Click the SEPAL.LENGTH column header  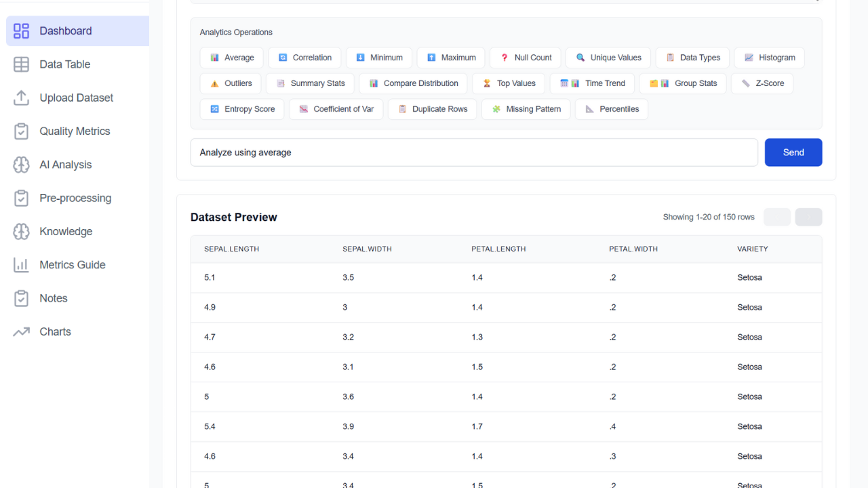pos(232,249)
